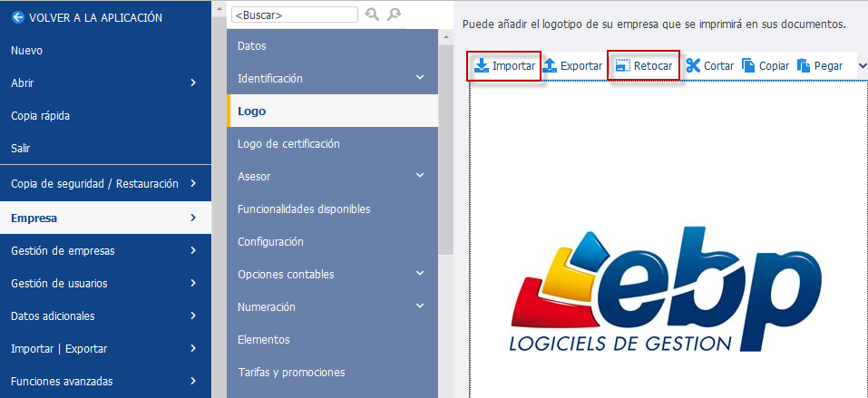868x398 pixels.
Task: Open Copia de seguridad / Restauración menu
Action: pyautogui.click(x=105, y=184)
